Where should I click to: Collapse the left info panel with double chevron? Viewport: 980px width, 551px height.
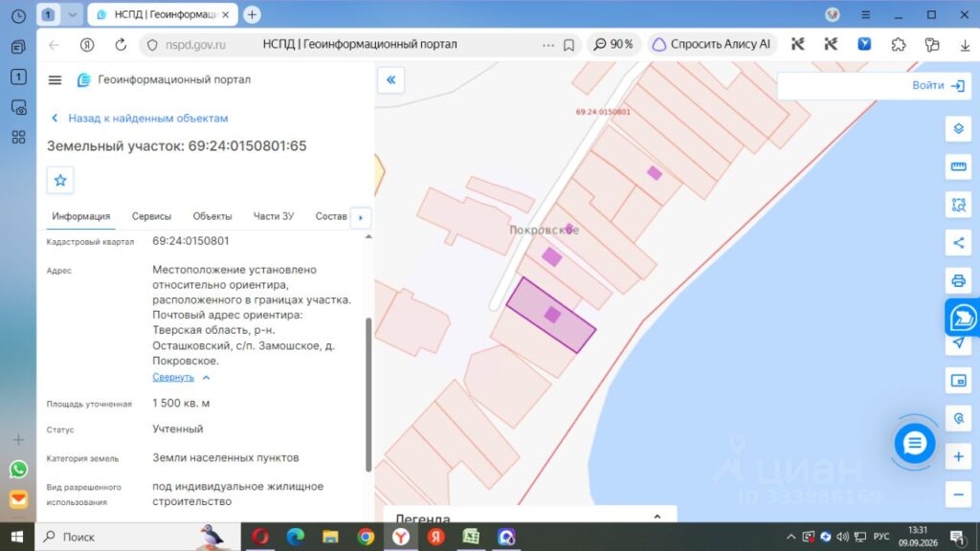tap(390, 80)
